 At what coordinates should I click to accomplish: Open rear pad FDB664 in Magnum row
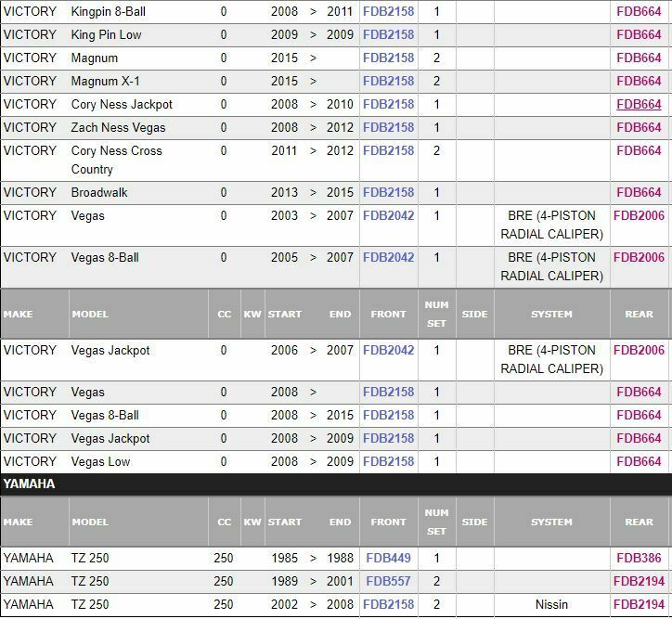tap(639, 58)
